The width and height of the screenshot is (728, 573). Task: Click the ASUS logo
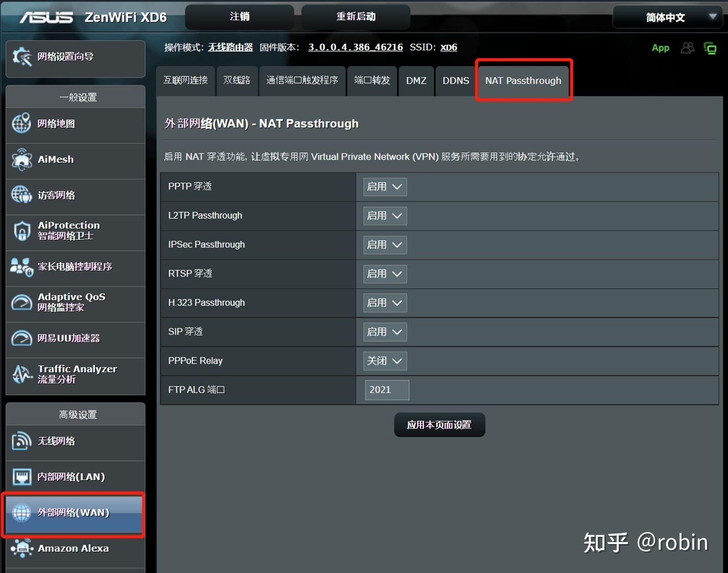pos(46,17)
